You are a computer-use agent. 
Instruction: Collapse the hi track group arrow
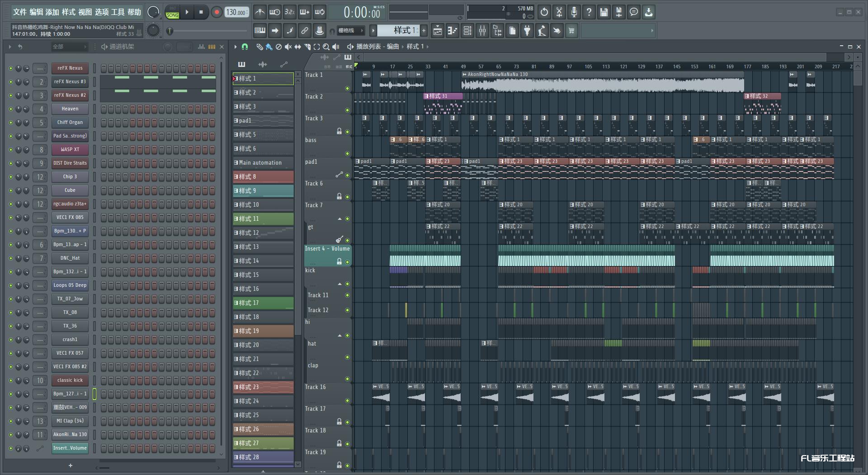[340, 336]
